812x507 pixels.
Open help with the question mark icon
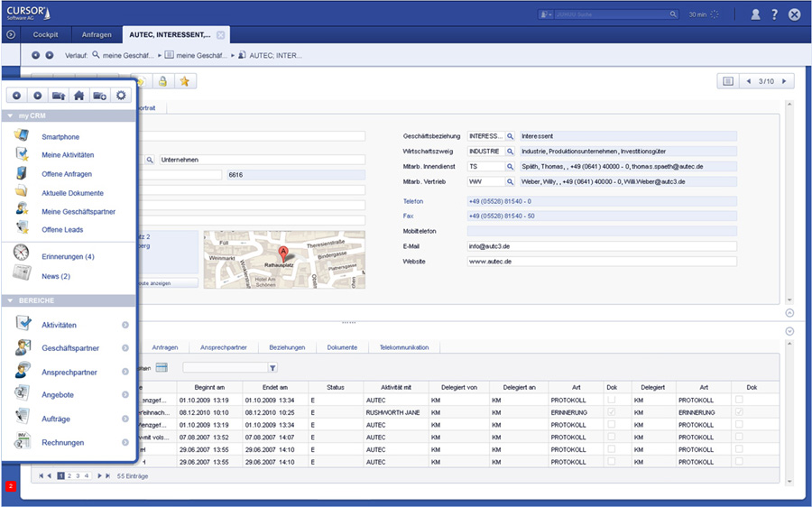coord(774,14)
